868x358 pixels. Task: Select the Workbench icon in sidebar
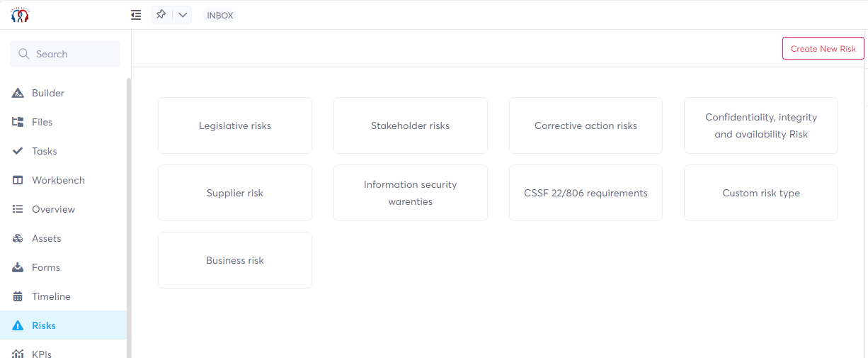(18, 180)
